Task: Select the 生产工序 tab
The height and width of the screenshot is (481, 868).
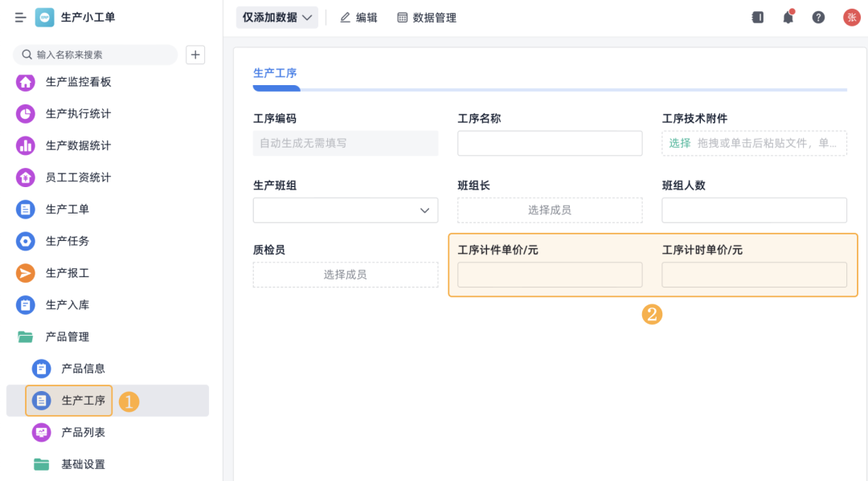Action: [275, 73]
